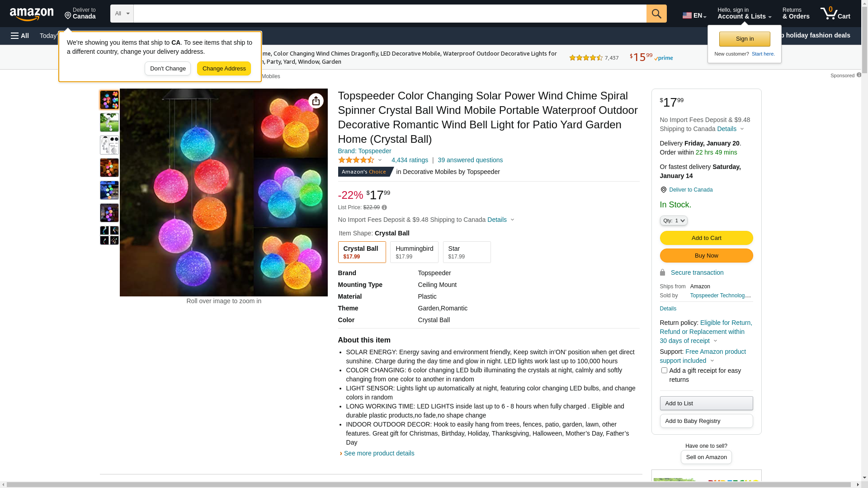
Task: Click the Deliver to Canada location icon
Action: coord(663,190)
